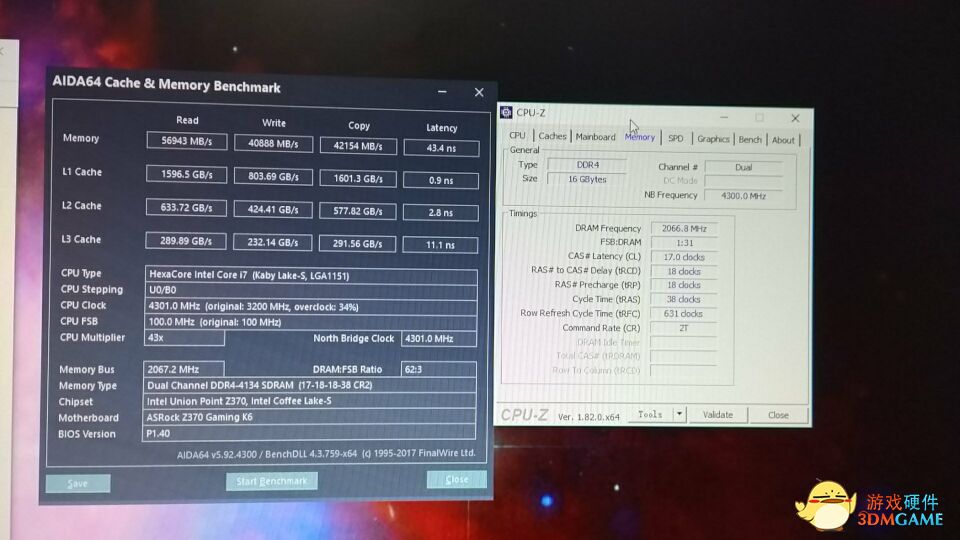Go to the Bench tab in CPU-Z
This screenshot has width=960, height=540.
click(x=750, y=140)
